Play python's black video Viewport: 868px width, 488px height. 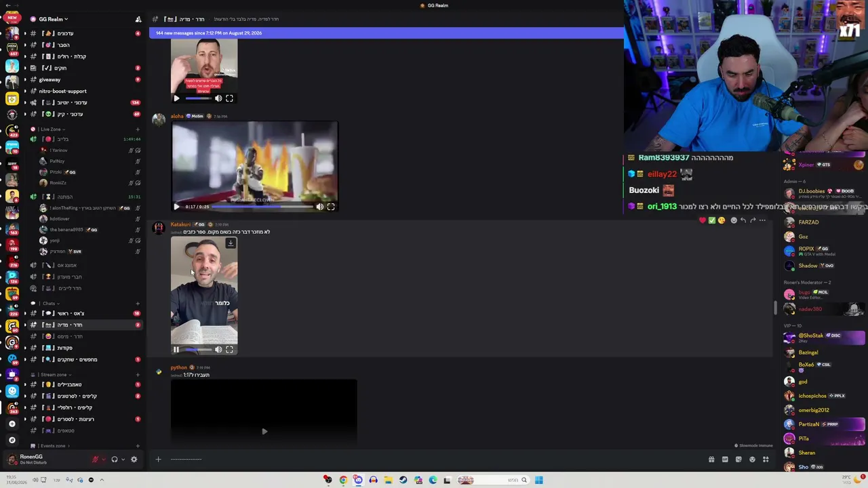pos(264,431)
